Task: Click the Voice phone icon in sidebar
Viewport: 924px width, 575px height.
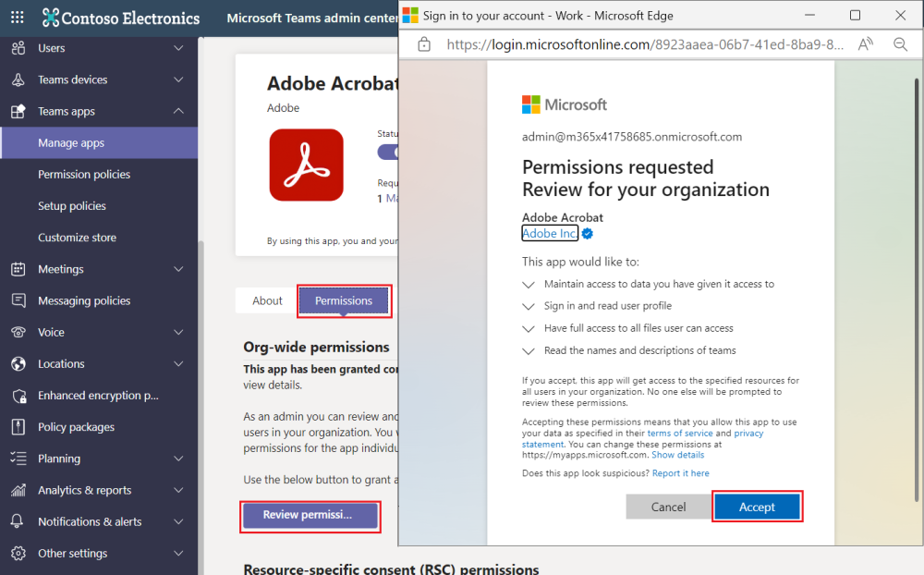Action: (x=18, y=332)
